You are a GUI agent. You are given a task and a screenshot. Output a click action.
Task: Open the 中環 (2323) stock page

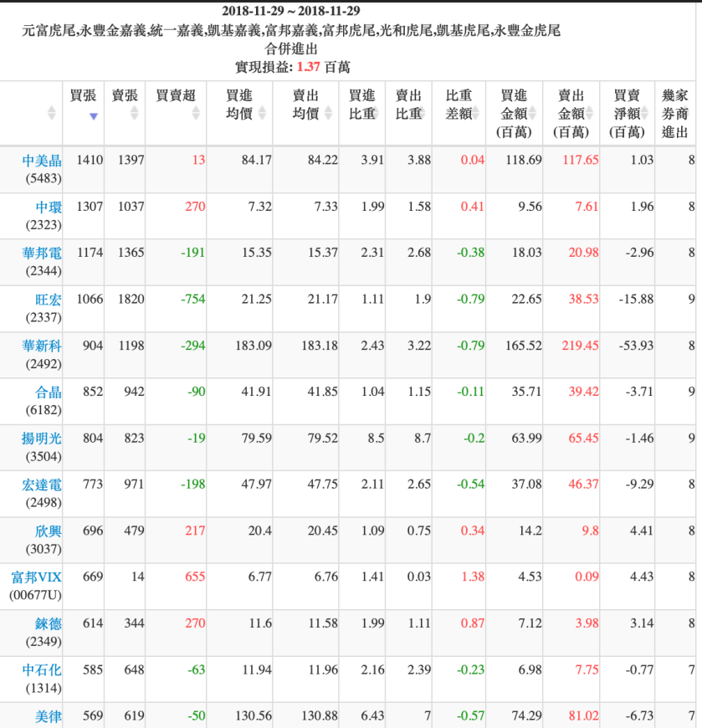pos(49,207)
